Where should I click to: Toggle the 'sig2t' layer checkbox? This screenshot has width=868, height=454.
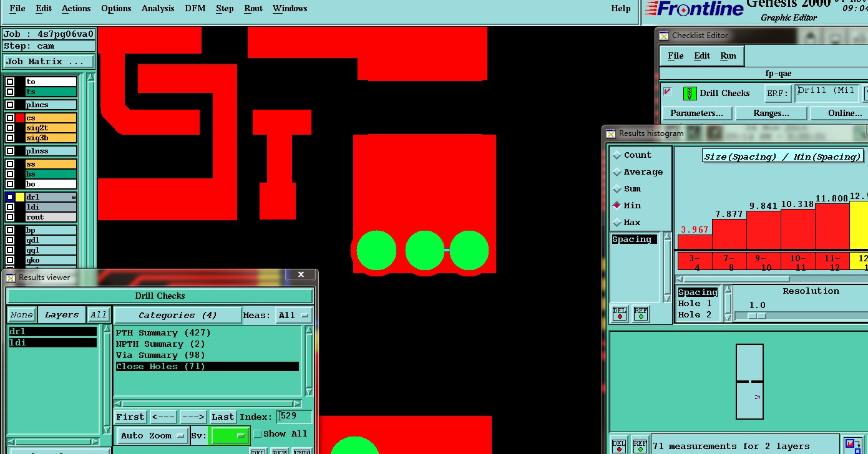(x=10, y=128)
